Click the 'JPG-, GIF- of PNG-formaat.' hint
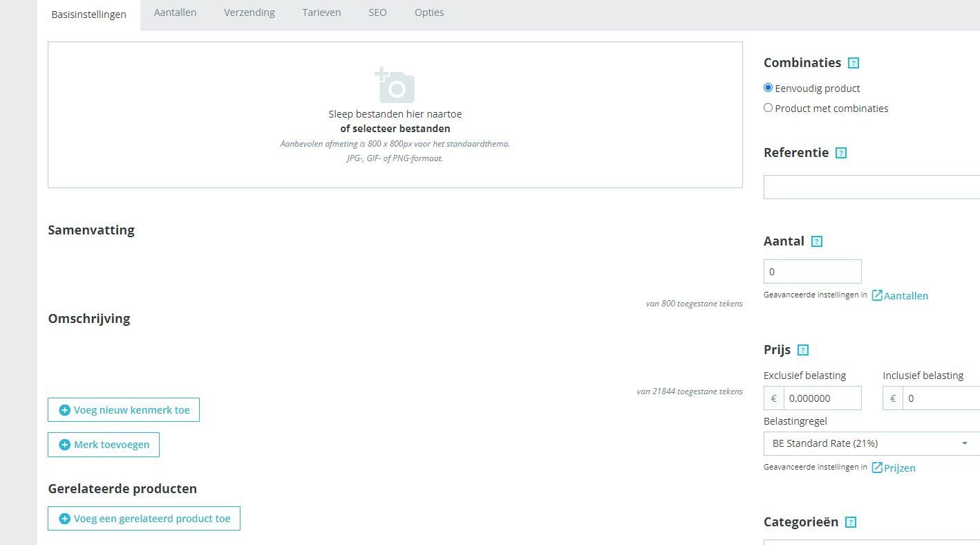The height and width of the screenshot is (545, 980). 395,158
